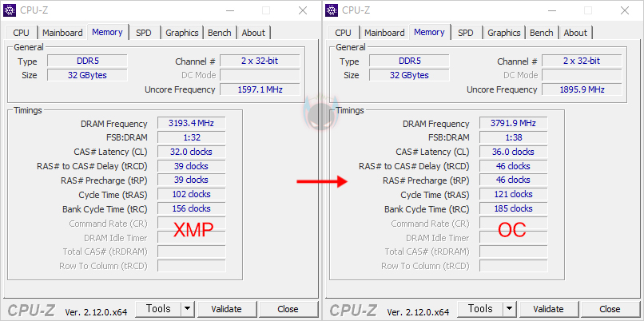Click Validate in the left window
The height and width of the screenshot is (321, 644).
226,309
